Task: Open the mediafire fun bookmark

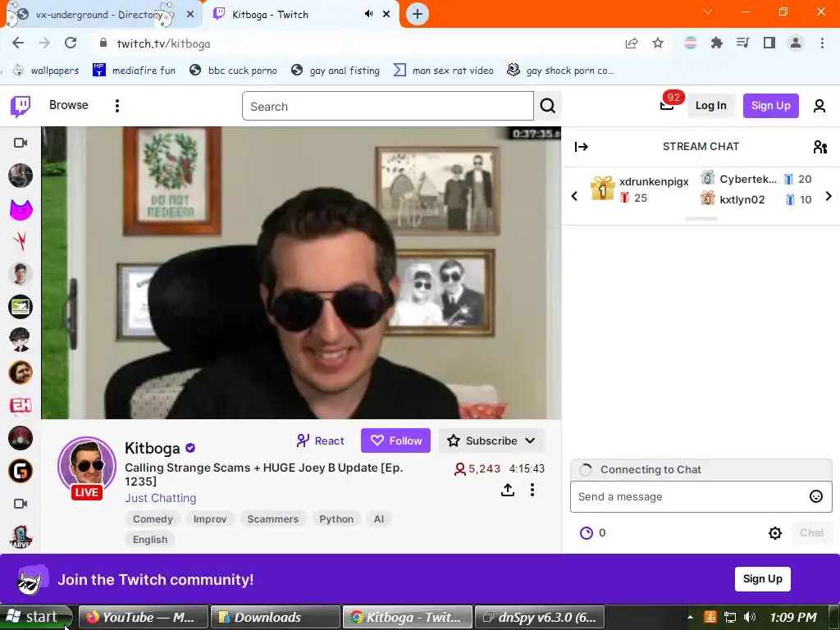Action: click(x=134, y=71)
